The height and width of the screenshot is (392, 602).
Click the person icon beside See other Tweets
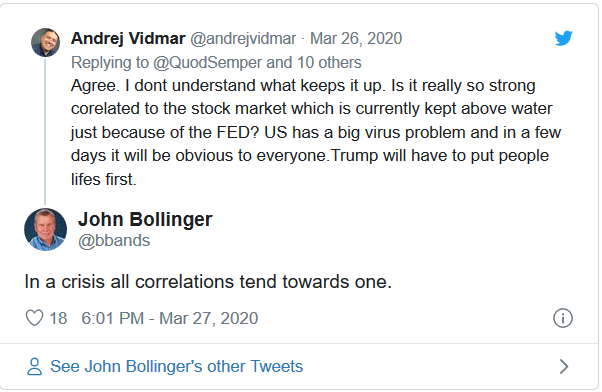coord(34,366)
